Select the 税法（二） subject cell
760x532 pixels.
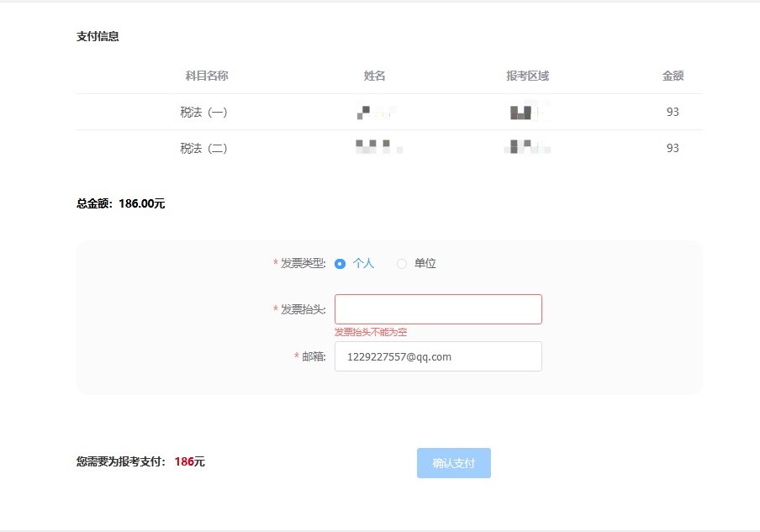[x=203, y=148]
